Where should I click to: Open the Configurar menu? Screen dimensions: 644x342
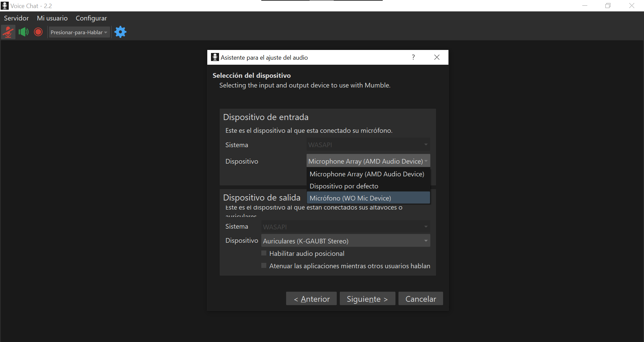91,18
